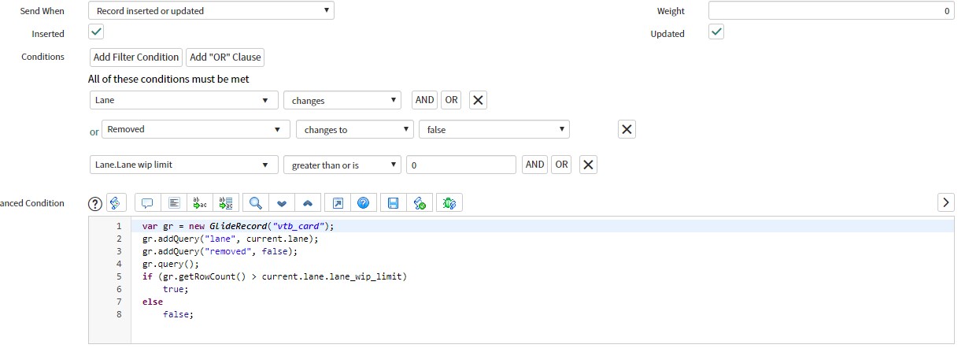The height and width of the screenshot is (352, 980).
Task: Click OR button on Lane condition row
Action: (452, 100)
